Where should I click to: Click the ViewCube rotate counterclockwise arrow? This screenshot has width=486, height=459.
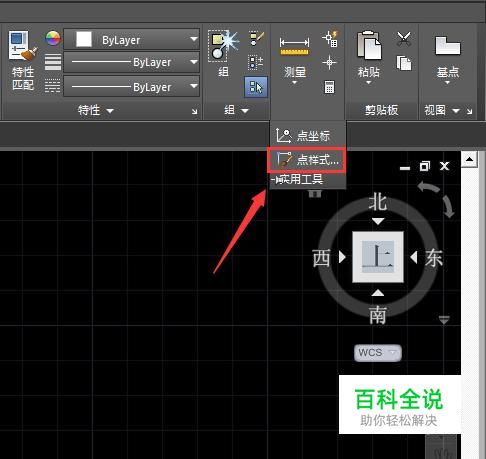429,187
